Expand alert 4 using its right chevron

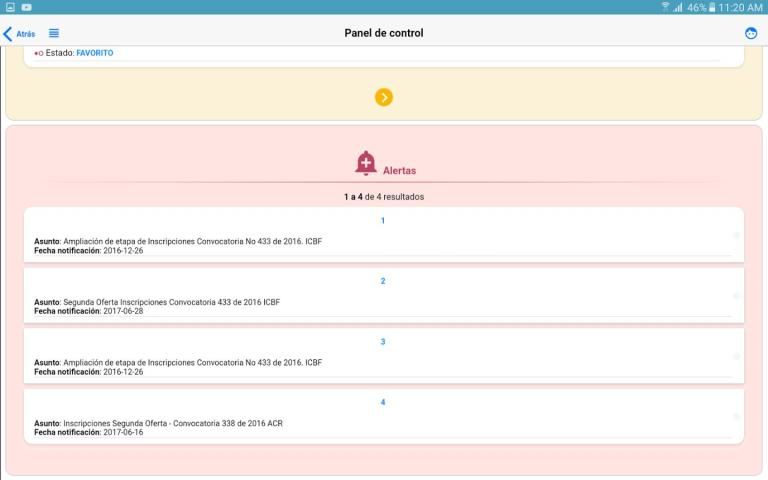tap(736, 417)
